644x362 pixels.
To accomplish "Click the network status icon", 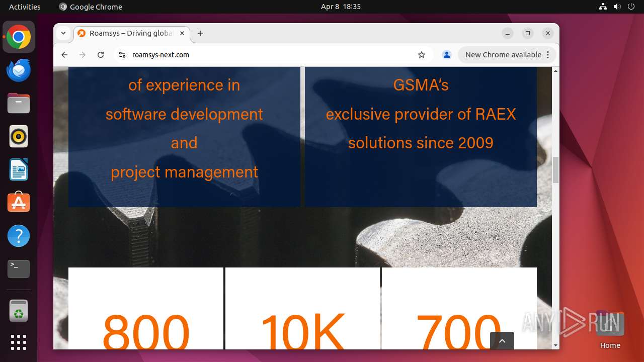I will point(603,7).
